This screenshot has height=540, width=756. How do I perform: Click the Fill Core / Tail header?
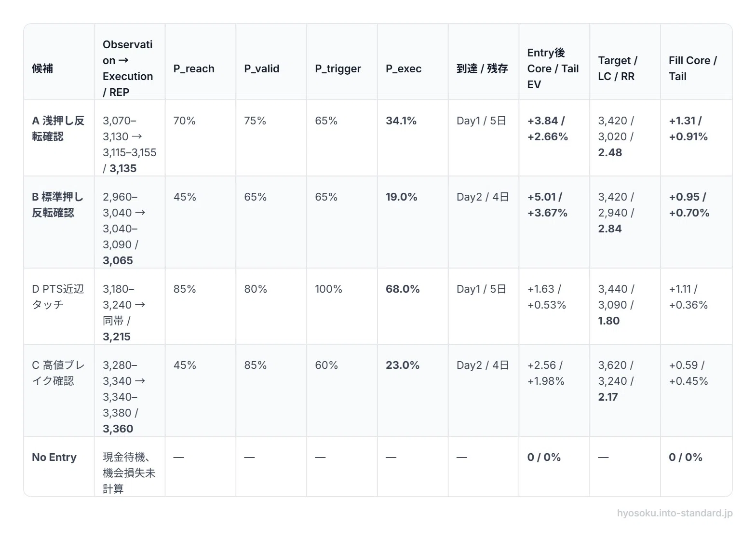pyautogui.click(x=693, y=68)
